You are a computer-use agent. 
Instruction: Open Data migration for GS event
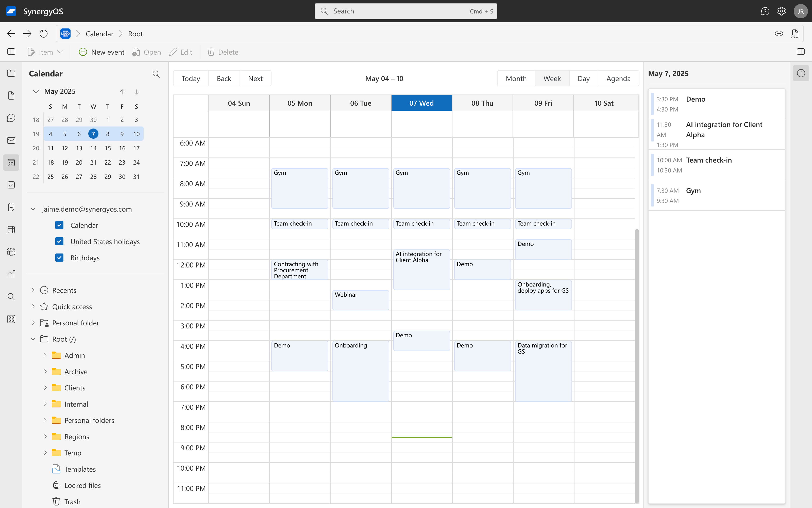click(543, 371)
